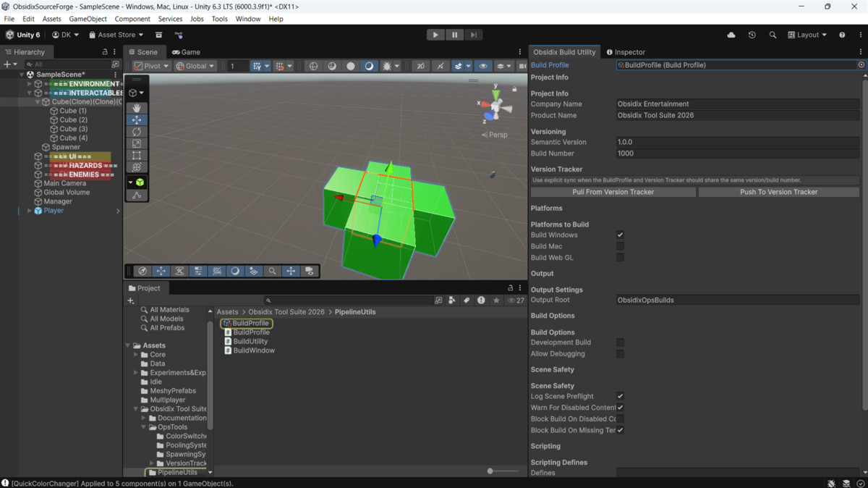Viewport: 868px width, 488px height.
Task: Click the camera overlay icon in Scene
Action: 310,272
